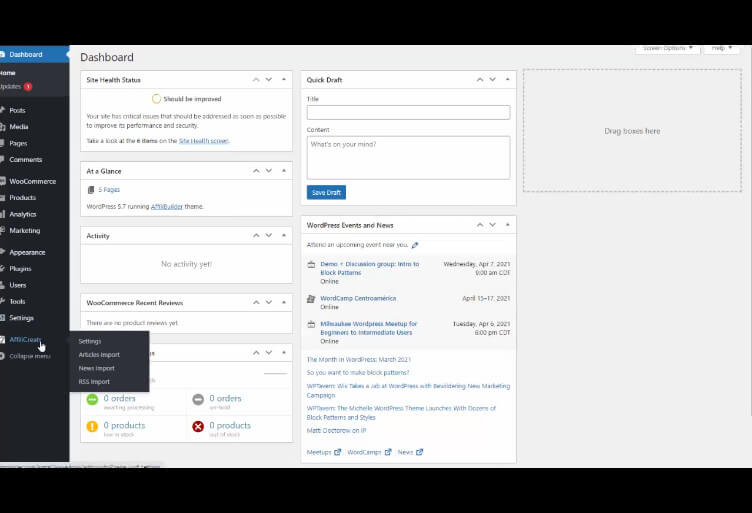Open The Month in WordPress March 2021

click(x=359, y=360)
